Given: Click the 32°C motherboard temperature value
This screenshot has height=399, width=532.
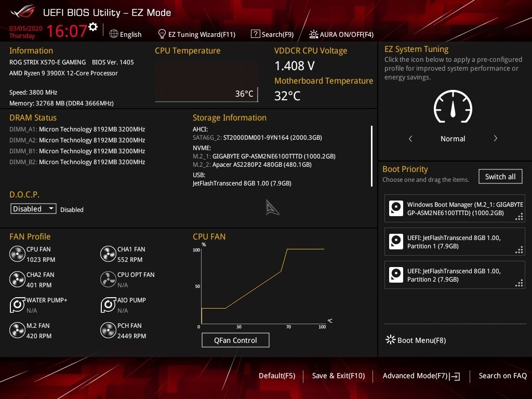Looking at the screenshot, I should click(287, 96).
